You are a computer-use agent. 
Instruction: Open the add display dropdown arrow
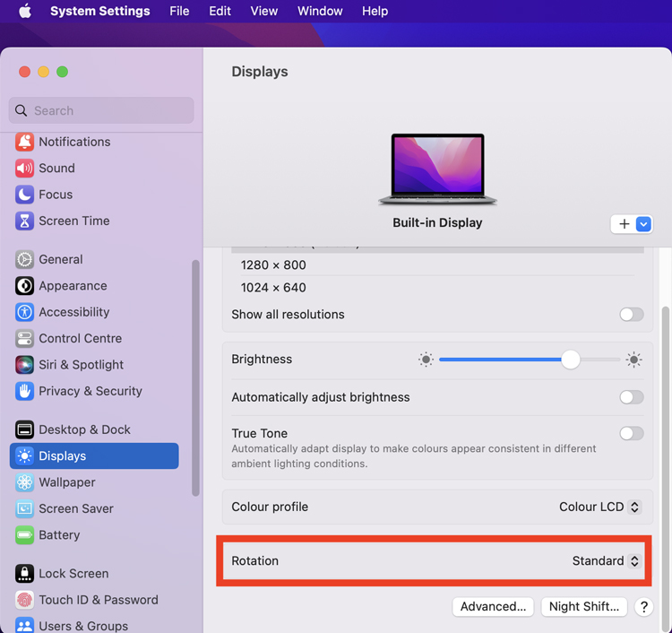(643, 224)
